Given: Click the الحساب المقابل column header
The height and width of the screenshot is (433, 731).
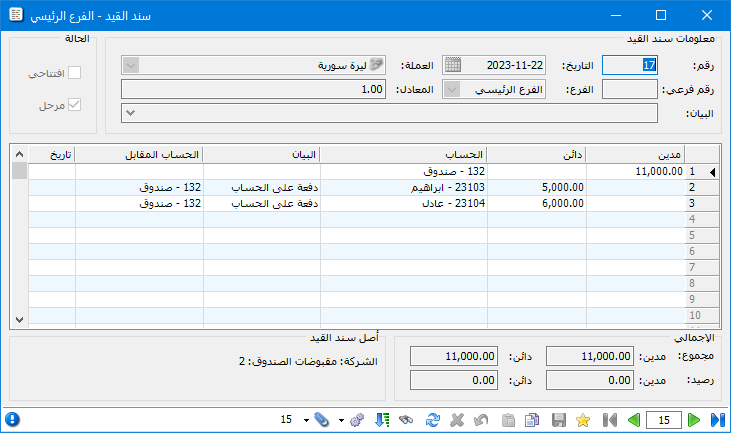Looking at the screenshot, I should click(x=139, y=155).
